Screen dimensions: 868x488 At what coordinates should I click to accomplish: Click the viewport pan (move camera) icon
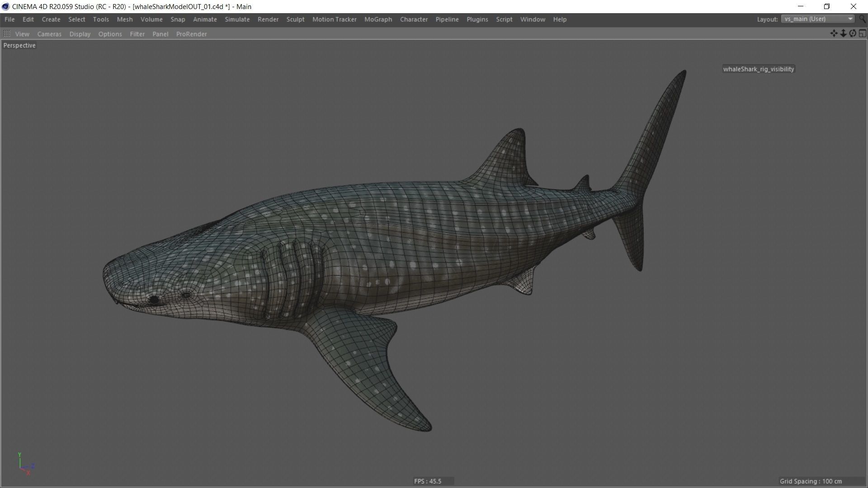tap(834, 33)
